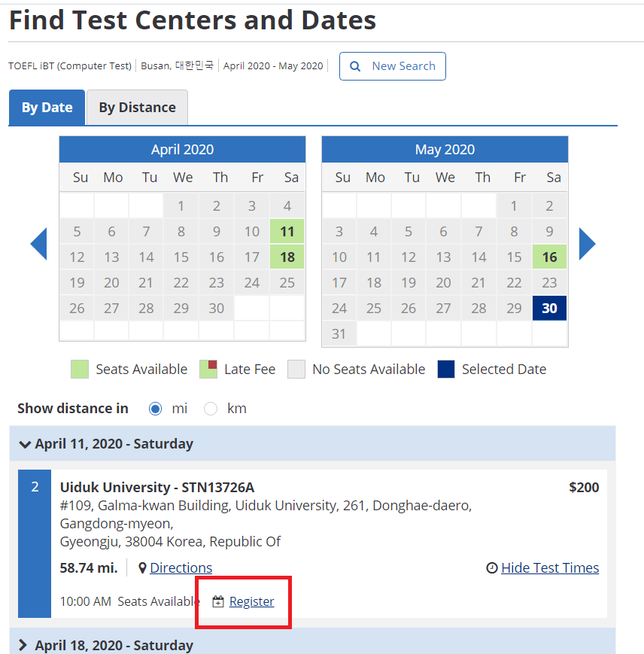
Task: Select the mi distance radio button
Action: pyautogui.click(x=156, y=409)
